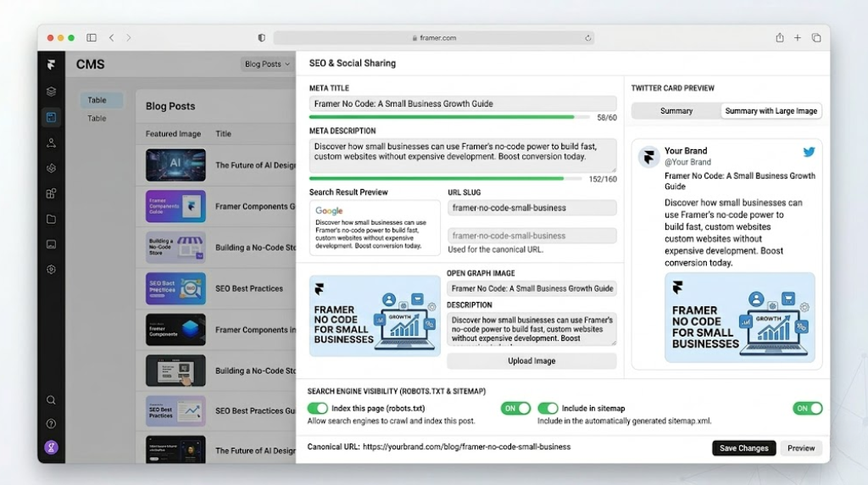Open the folder icon in the sidebar
This screenshot has width=868, height=485.
pyautogui.click(x=52, y=219)
